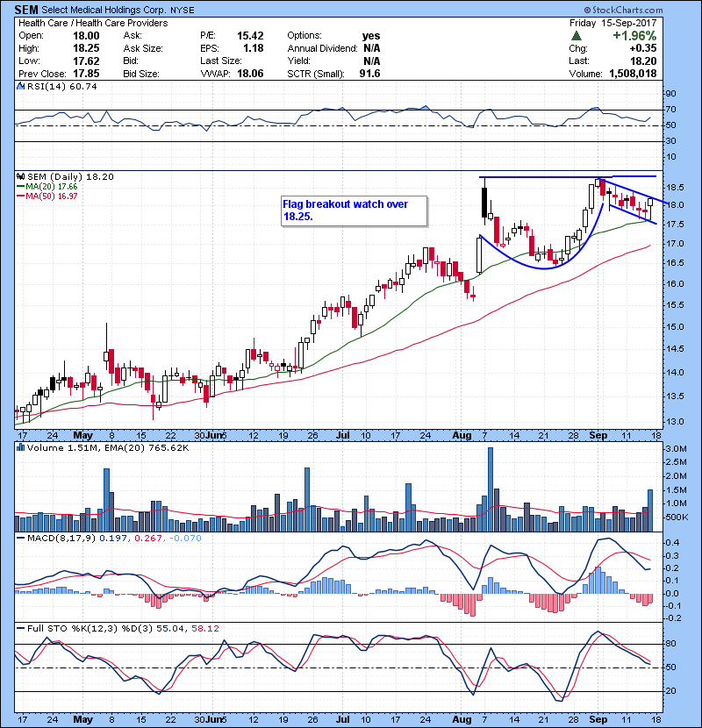Click the Open value 18.00
The height and width of the screenshot is (728, 702).
86,36
